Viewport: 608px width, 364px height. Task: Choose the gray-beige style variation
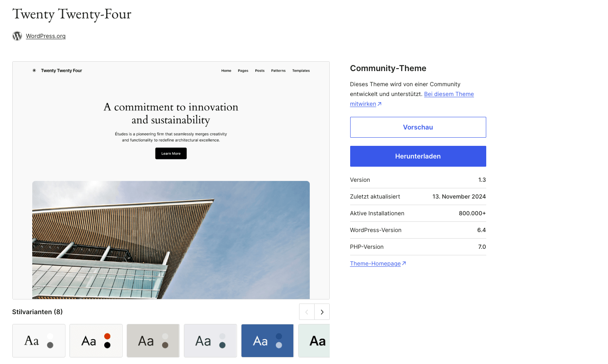tap(153, 341)
